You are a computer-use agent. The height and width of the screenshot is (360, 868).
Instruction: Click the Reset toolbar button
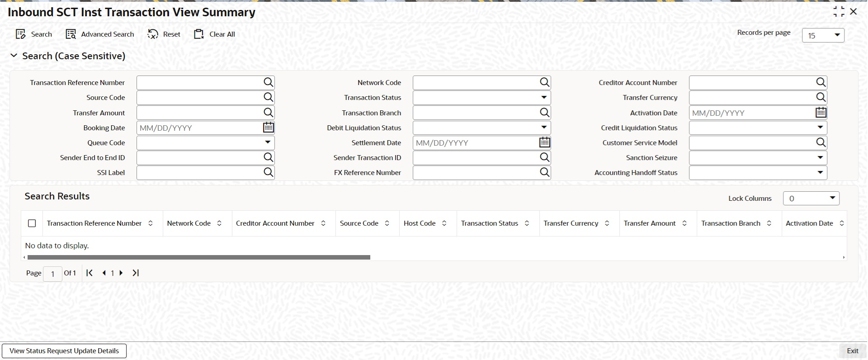[x=164, y=34]
